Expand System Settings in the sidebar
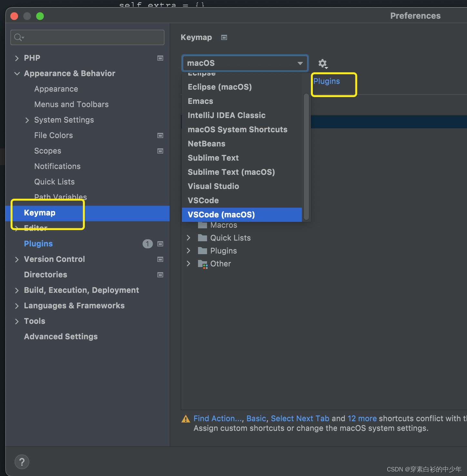467x476 pixels. coord(27,120)
